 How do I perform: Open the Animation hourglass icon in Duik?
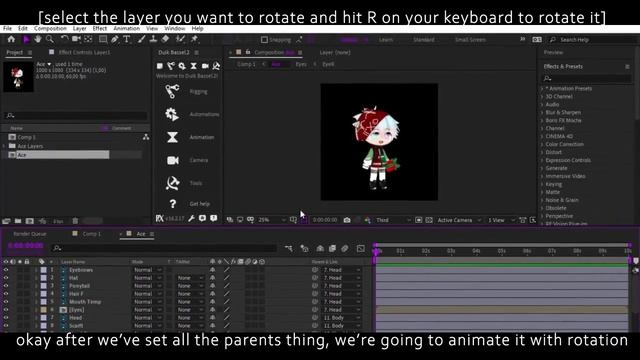click(x=172, y=137)
